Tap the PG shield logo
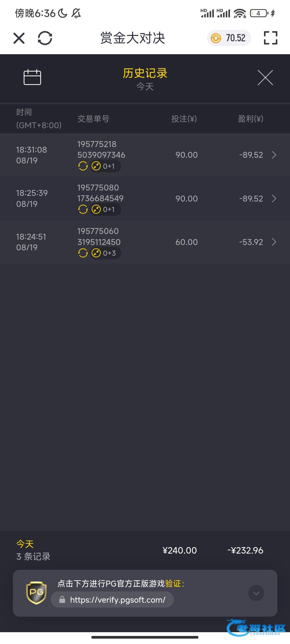 pos(36,593)
